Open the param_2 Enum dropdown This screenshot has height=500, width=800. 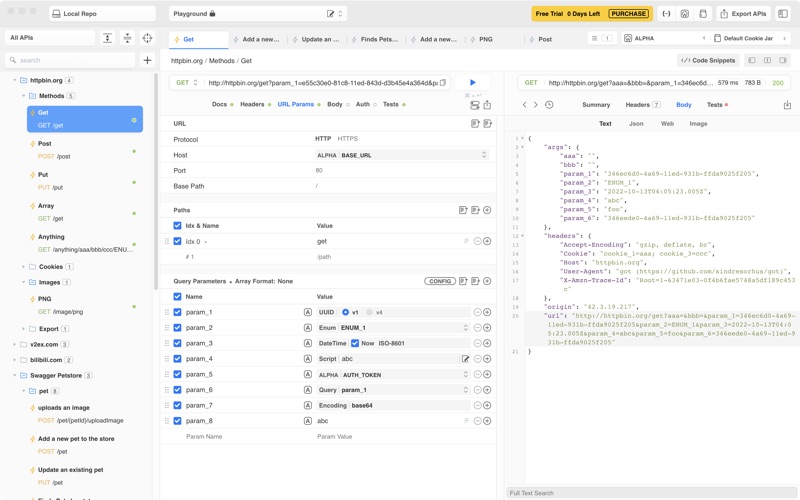(393, 328)
